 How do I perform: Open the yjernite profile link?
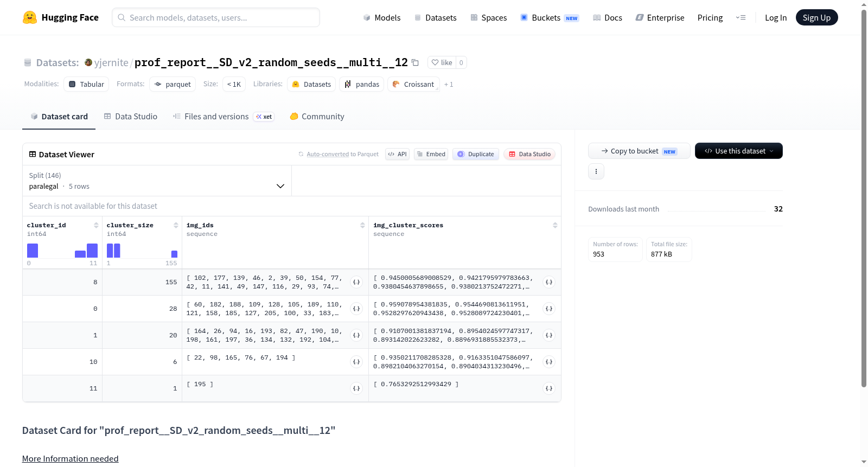(111, 62)
